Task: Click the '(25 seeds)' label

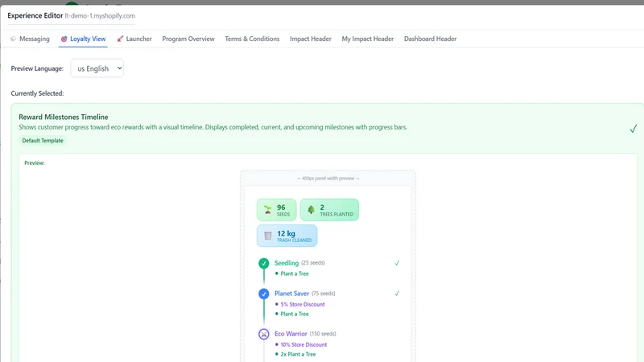Action: tap(313, 263)
